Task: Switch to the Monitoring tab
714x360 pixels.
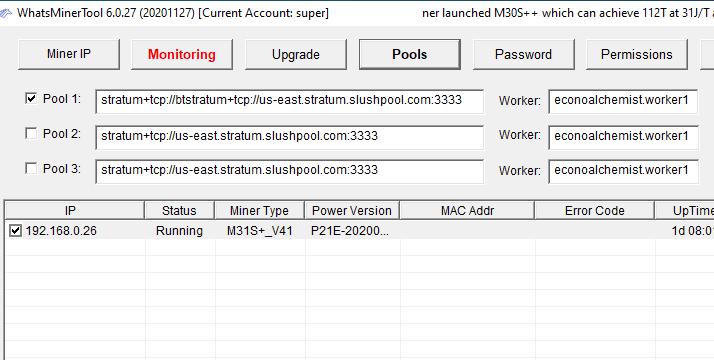Action: click(182, 54)
